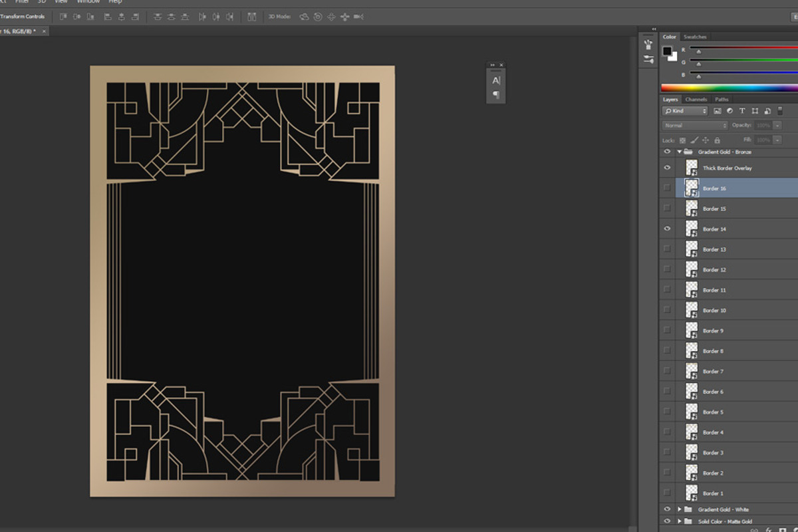Click the Align Right Edges icon
This screenshot has width=798, height=532.
136,17
